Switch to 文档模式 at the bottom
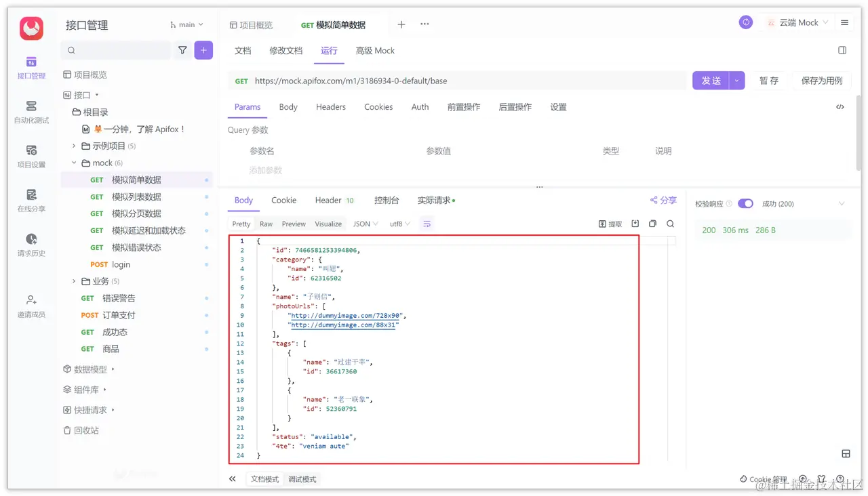 pos(264,479)
